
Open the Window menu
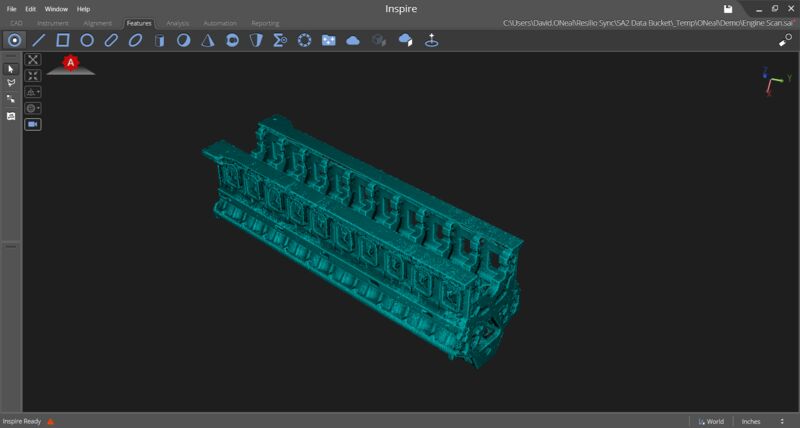(56, 9)
